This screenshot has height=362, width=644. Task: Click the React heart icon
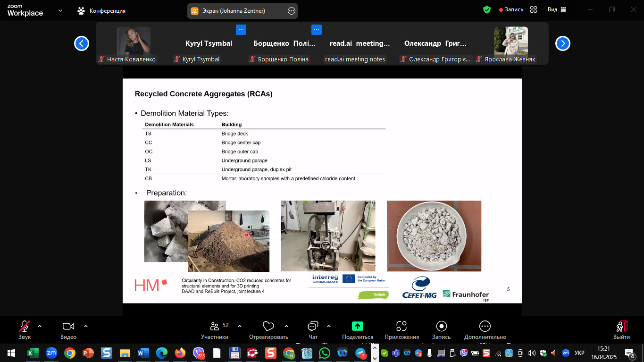tap(268, 326)
